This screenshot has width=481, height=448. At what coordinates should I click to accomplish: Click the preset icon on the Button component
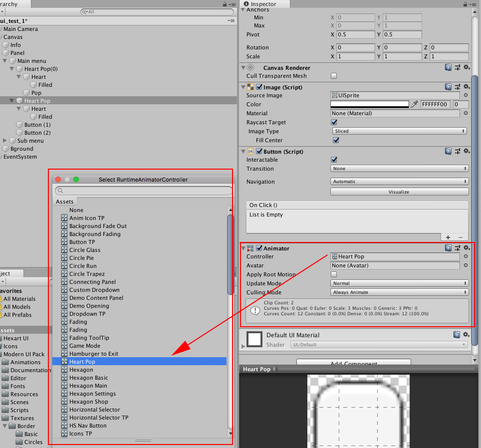point(458,151)
